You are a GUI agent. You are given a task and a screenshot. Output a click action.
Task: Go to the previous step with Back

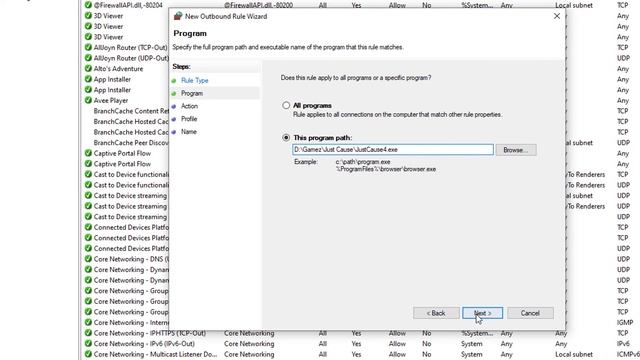436,313
